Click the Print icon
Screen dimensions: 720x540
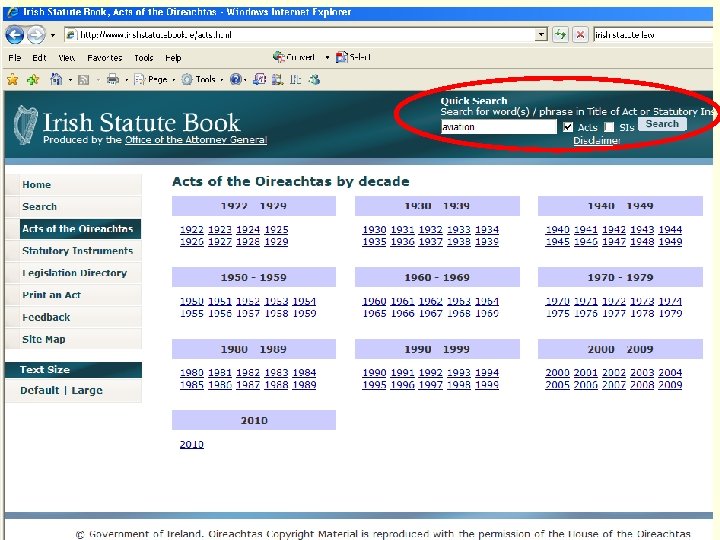tap(112, 79)
